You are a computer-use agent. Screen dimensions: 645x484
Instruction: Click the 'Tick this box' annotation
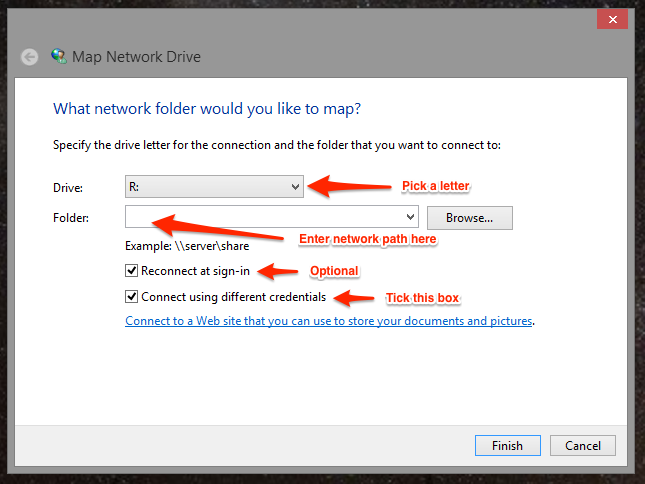click(x=420, y=298)
